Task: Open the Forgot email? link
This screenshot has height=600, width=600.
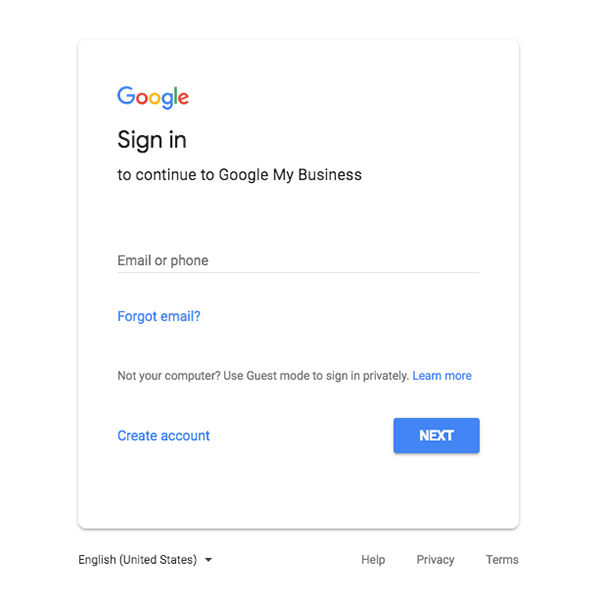Action: 159,316
